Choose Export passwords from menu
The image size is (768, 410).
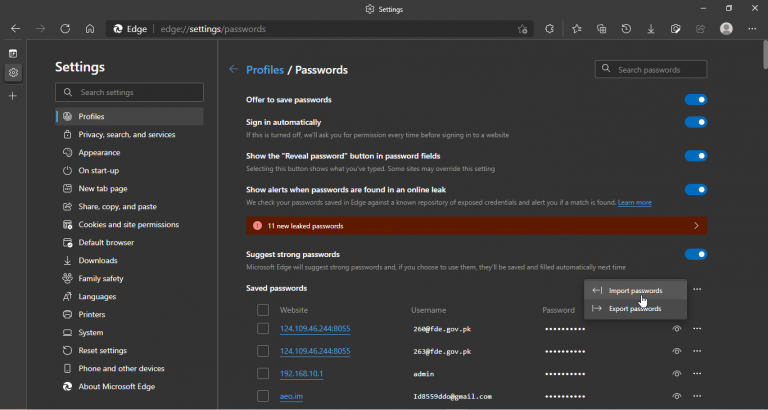point(635,309)
